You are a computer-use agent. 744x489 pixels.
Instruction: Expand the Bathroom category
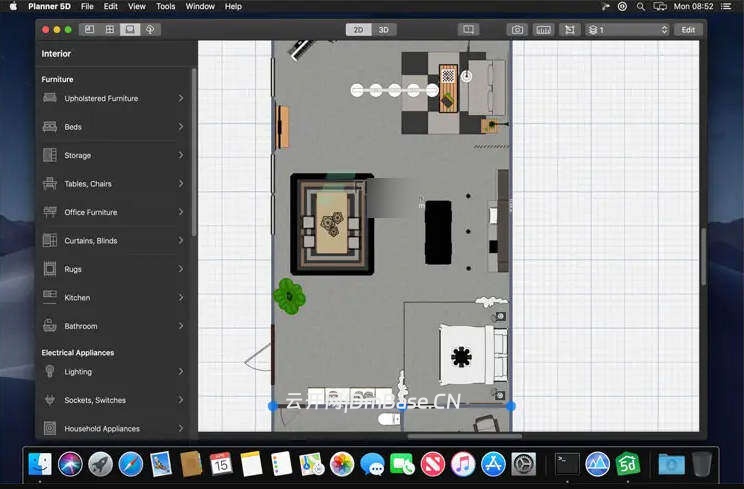[113, 326]
